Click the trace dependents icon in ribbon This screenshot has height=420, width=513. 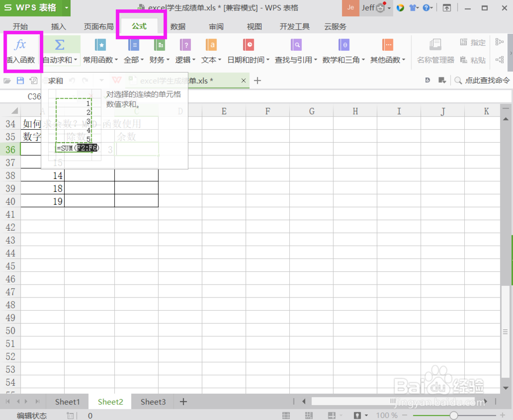499,59
